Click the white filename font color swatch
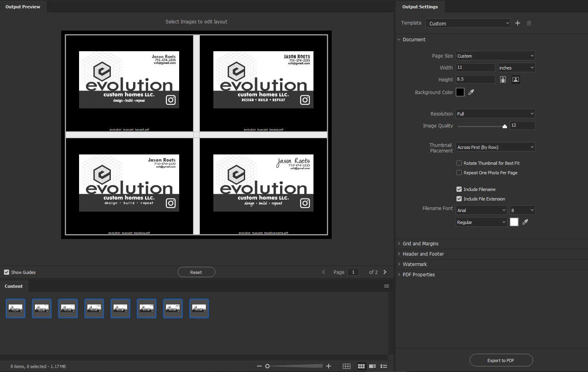 (x=514, y=222)
